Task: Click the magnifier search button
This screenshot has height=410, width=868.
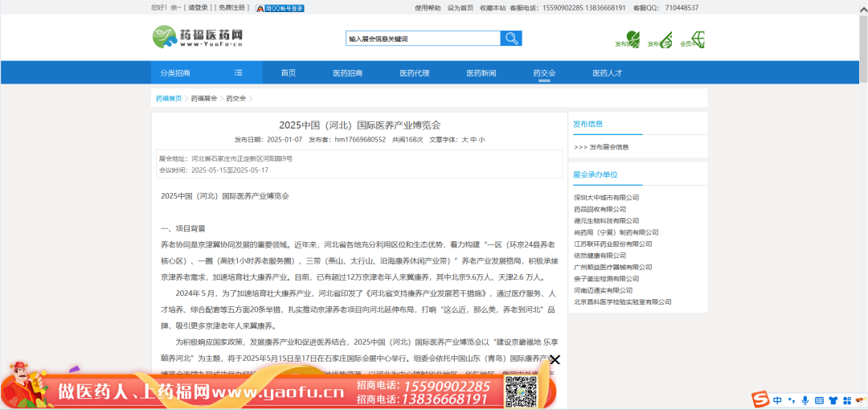Action: pyautogui.click(x=511, y=39)
